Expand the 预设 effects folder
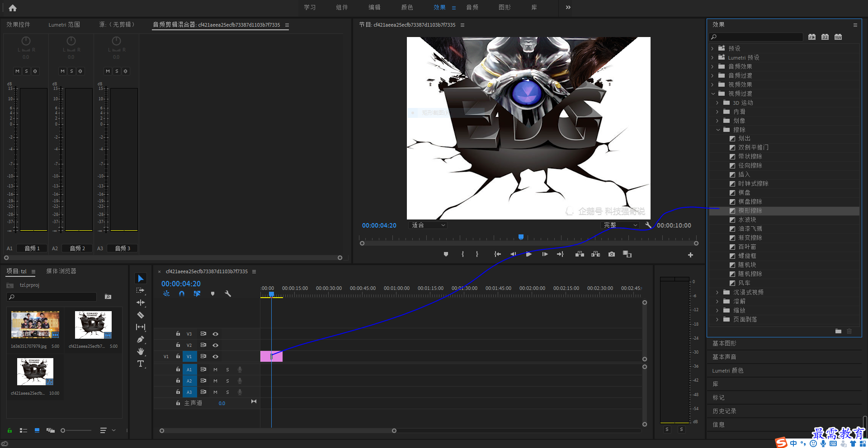Viewport: 868px width, 448px height. click(712, 48)
